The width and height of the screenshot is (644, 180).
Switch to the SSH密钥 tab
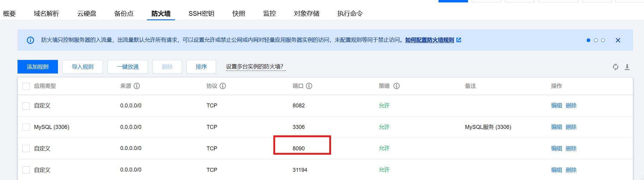(201, 14)
